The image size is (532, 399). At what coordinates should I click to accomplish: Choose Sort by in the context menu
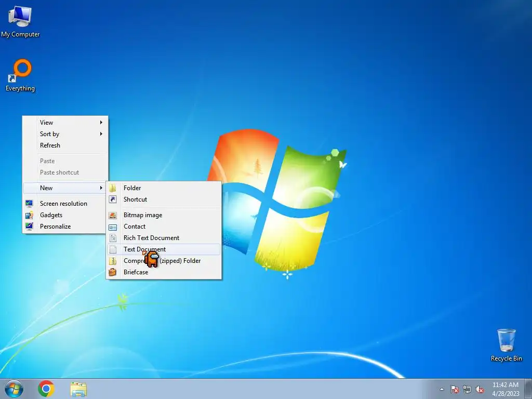coord(65,134)
